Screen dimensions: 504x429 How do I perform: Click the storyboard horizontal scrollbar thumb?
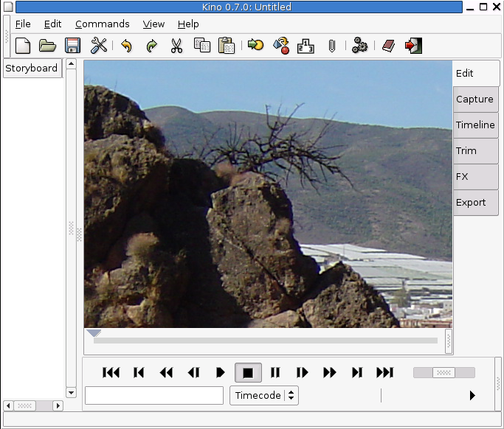25,406
